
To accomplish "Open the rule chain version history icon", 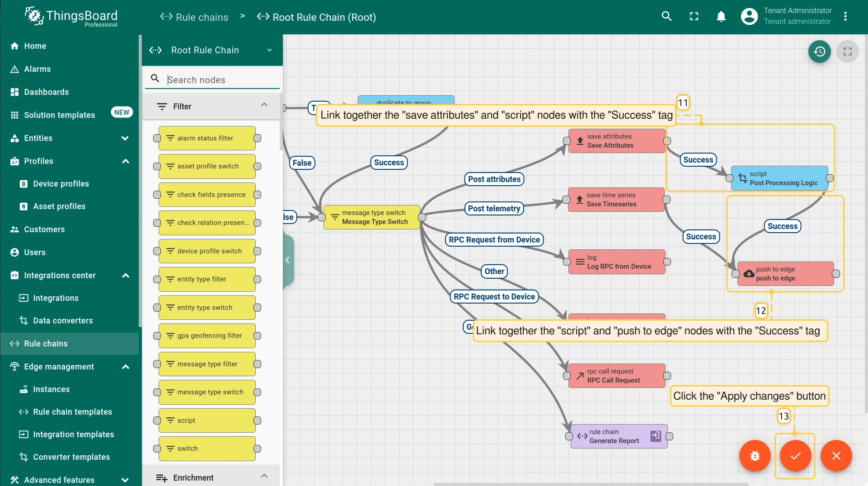I will [819, 51].
